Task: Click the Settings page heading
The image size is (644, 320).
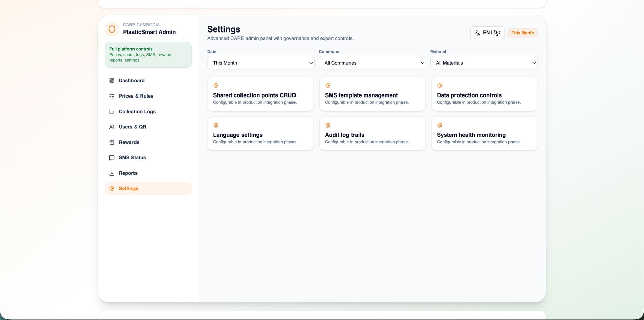Action: point(224,29)
